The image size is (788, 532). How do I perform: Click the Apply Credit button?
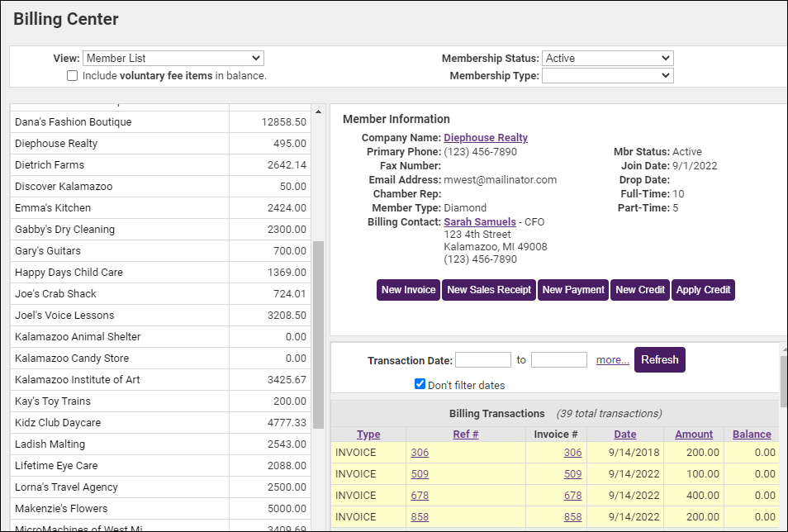tap(703, 290)
